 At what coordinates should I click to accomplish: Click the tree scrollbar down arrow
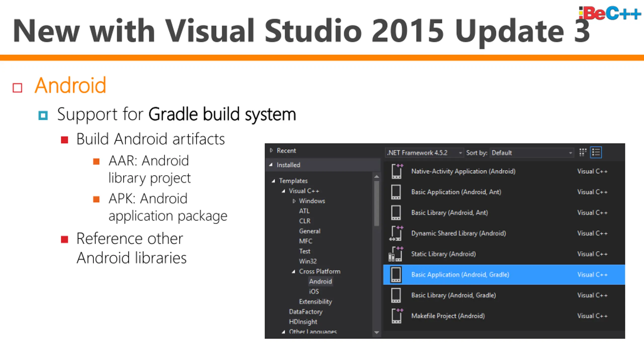377,332
